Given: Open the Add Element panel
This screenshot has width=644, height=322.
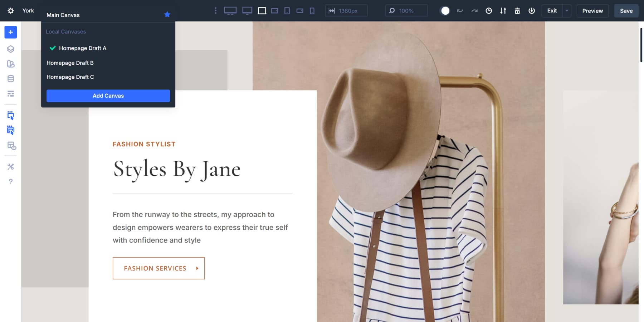Looking at the screenshot, I should point(11,32).
